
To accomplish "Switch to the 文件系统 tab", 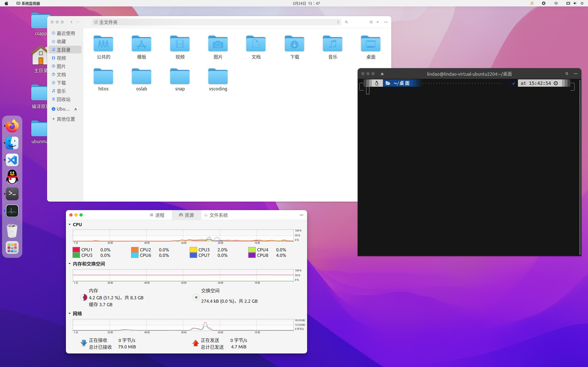I will pyautogui.click(x=216, y=215).
